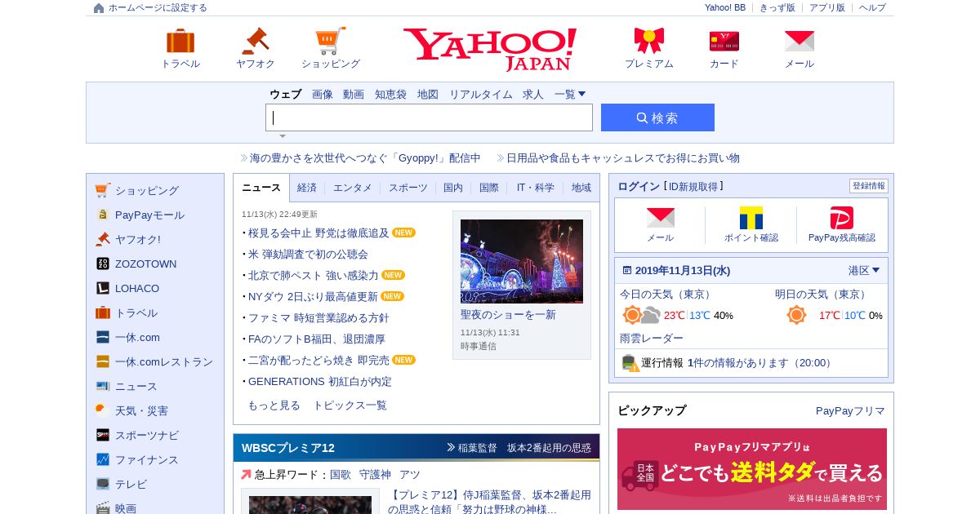Focus the main search input field
This screenshot has height=514, width=980.
429,117
